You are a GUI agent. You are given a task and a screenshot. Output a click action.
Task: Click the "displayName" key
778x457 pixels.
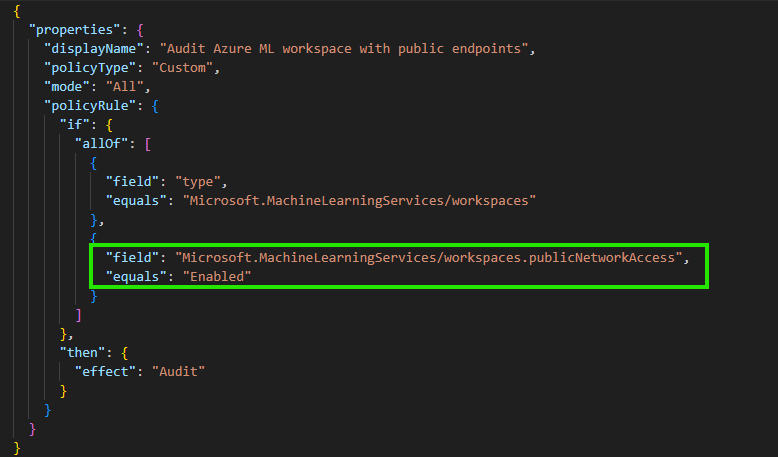click(97, 49)
